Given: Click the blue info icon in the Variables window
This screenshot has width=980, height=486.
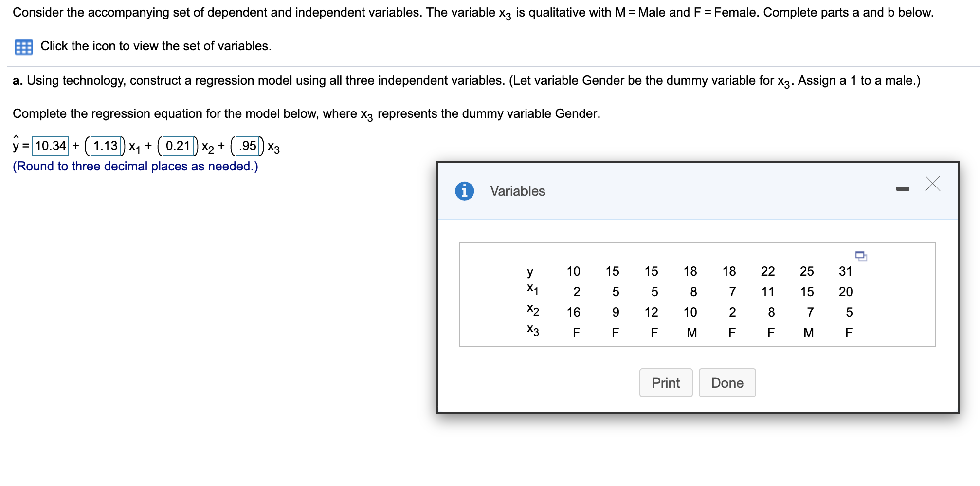Looking at the screenshot, I should pyautogui.click(x=466, y=191).
